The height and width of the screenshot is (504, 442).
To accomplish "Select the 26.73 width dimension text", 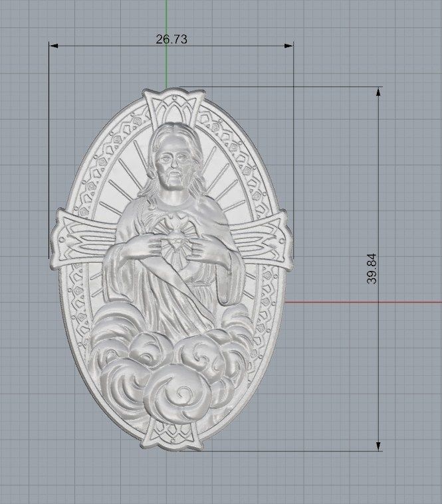I will [171, 39].
